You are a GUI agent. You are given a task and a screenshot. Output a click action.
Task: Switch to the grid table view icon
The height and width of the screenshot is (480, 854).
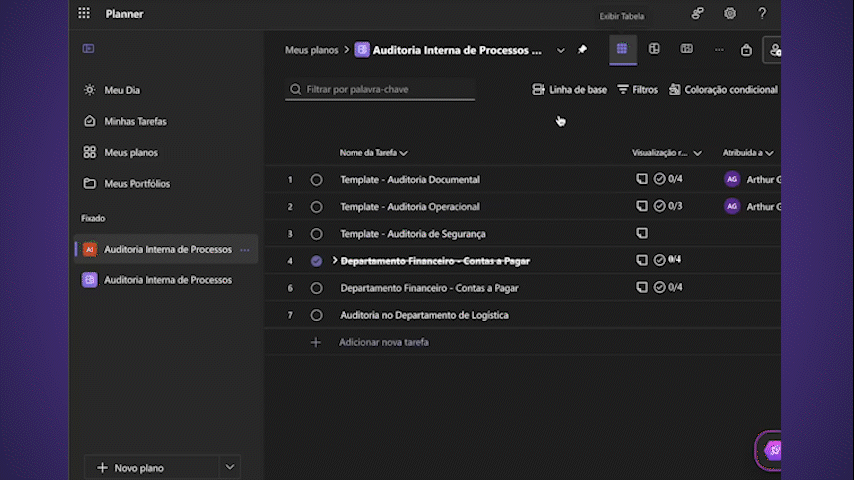(621, 49)
